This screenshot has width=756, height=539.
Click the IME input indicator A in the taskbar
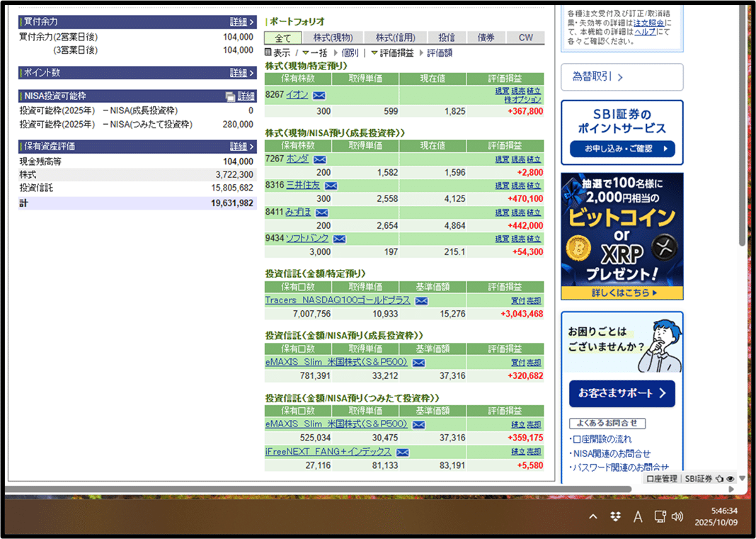coord(638,516)
